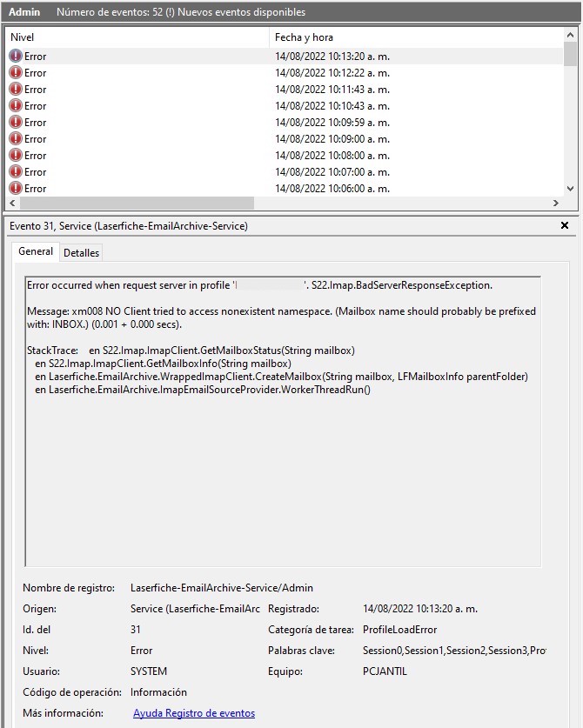Open the Ayuda Registro de eventos link
Viewport: 583px width, 728px height.
click(x=194, y=713)
